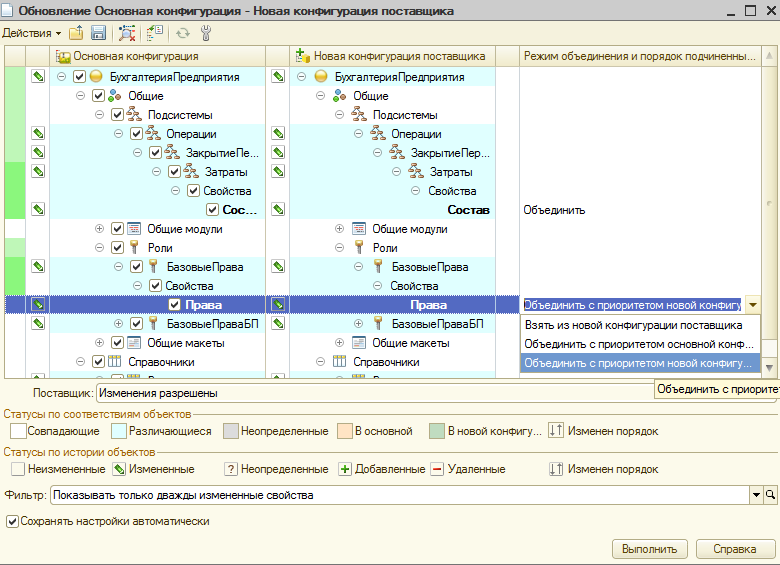Collapse Справочники node in main tree
The height and width of the screenshot is (565, 780).
tap(81, 362)
